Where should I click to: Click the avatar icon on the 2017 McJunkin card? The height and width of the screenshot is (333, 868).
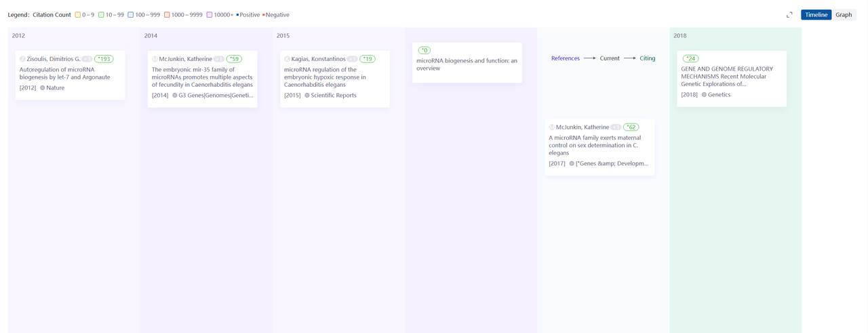(552, 128)
